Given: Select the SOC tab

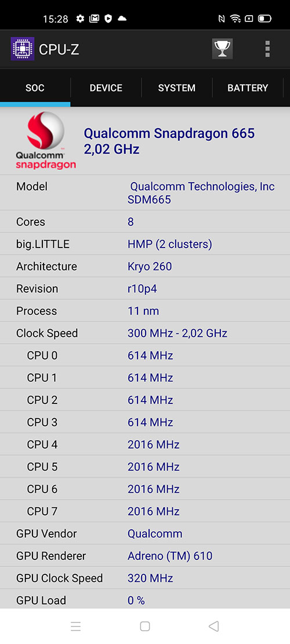Looking at the screenshot, I should [x=35, y=88].
